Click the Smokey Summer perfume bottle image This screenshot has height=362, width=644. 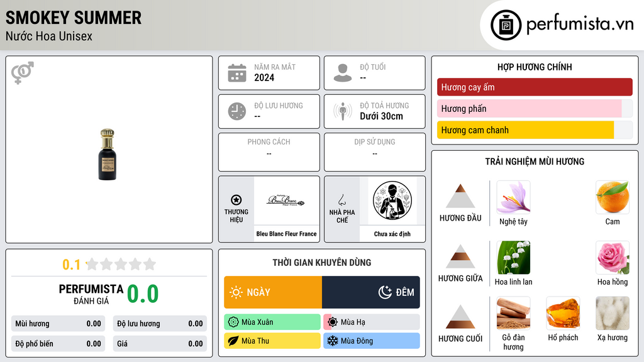tap(107, 155)
